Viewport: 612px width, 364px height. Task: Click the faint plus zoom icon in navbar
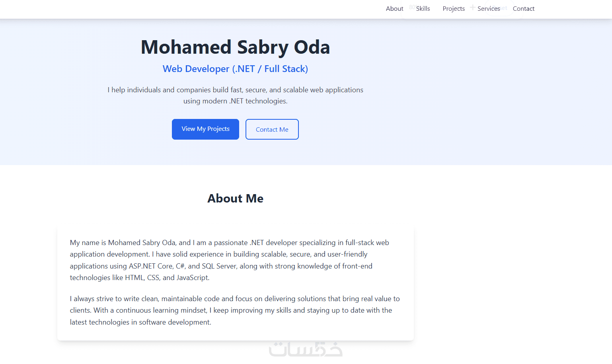pos(472,7)
